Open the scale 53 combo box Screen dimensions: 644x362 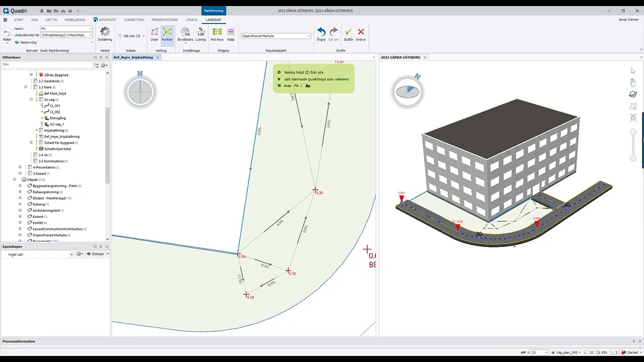(x=539, y=352)
